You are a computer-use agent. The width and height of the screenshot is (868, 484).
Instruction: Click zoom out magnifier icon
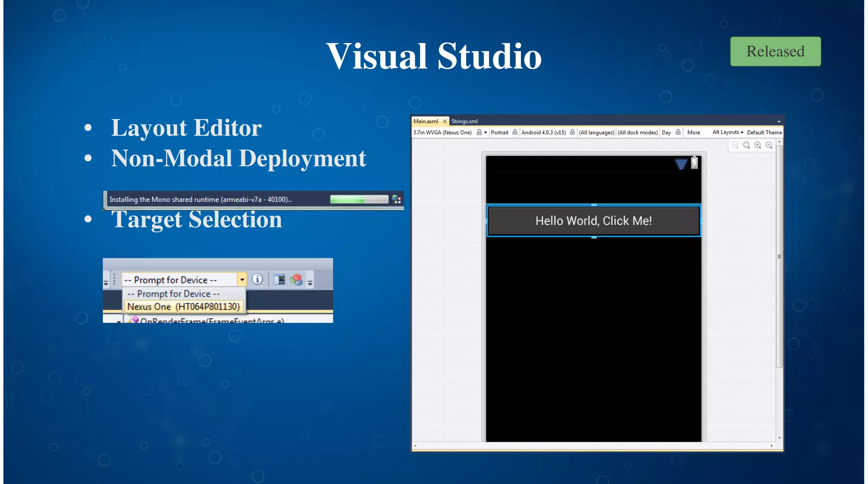pos(769,145)
